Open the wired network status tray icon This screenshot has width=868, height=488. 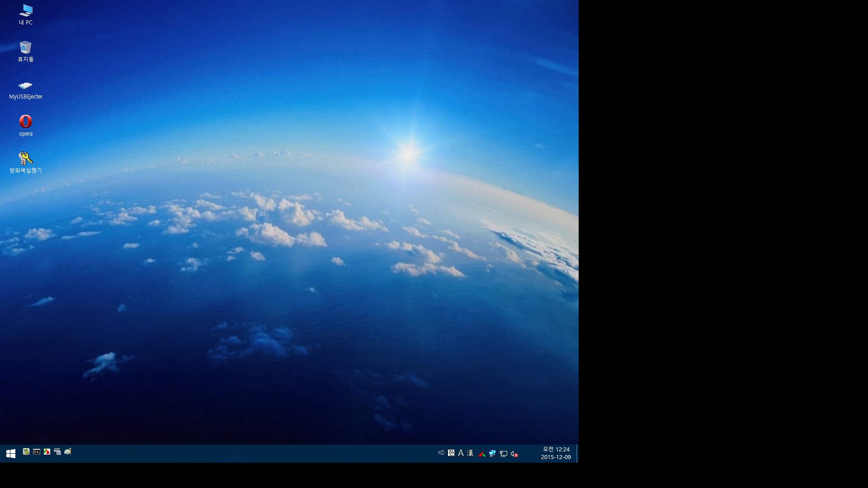point(503,454)
